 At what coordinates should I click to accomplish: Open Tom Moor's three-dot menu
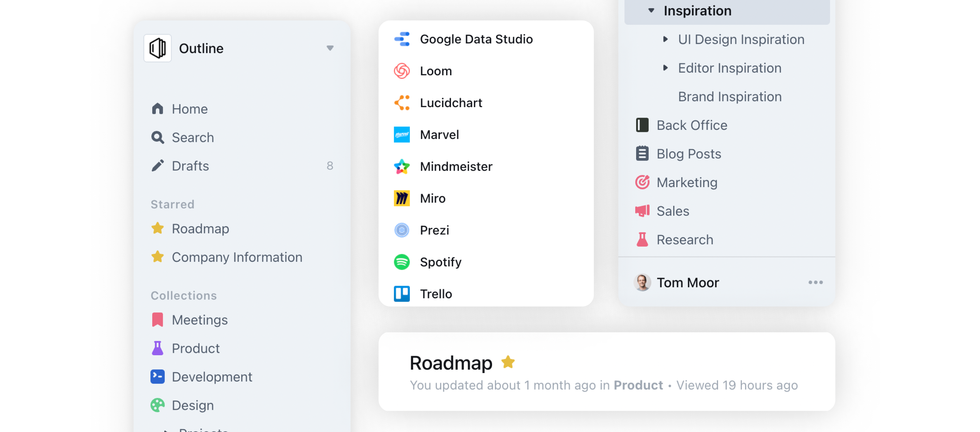pos(815,283)
